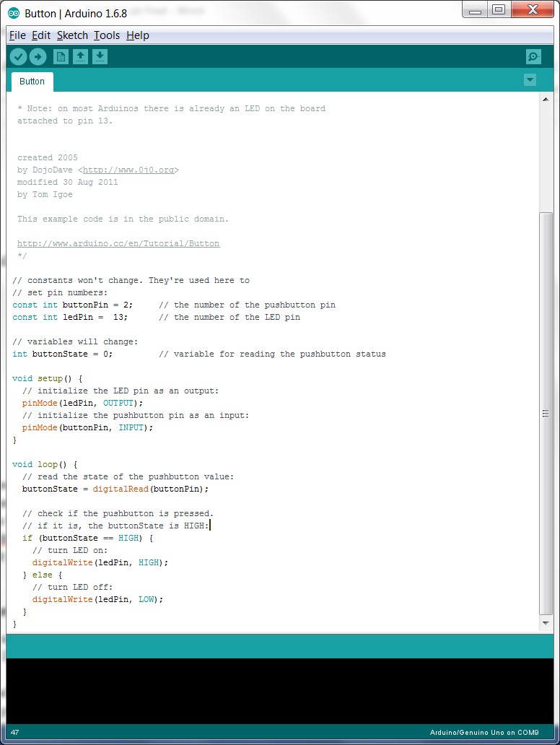Screen dimensions: 560x745
Task: Click the 'created 2005' comment
Action: coord(48,157)
